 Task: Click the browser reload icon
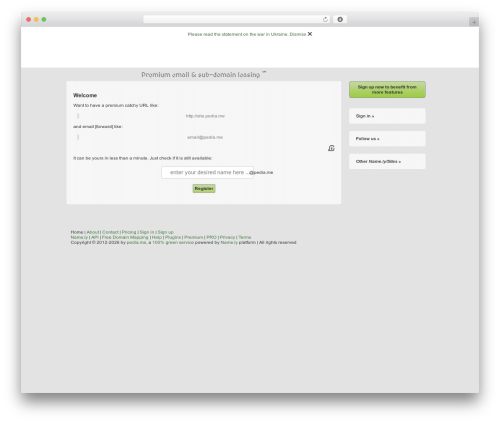[x=325, y=19]
